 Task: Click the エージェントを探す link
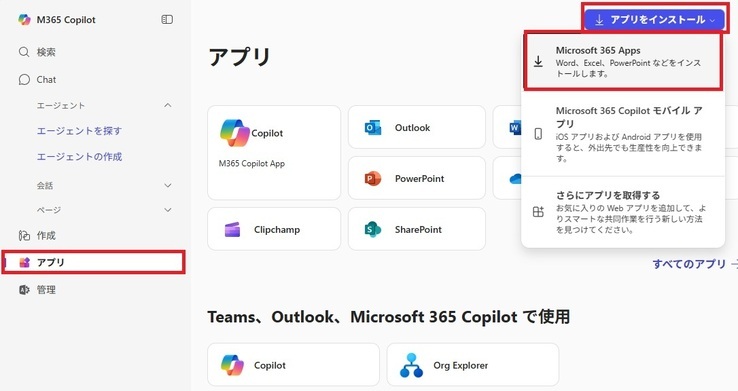click(79, 131)
